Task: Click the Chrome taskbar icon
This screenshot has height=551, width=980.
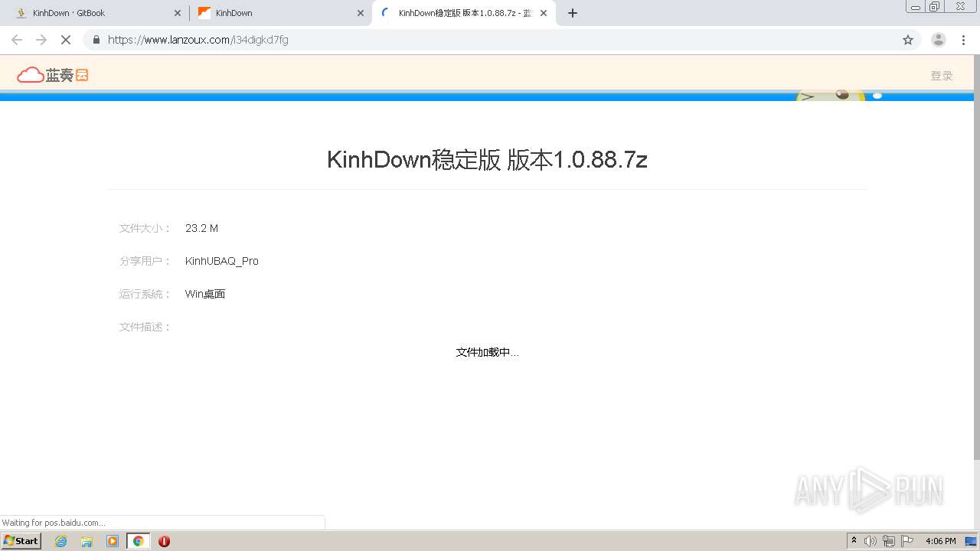Action: coord(138,541)
